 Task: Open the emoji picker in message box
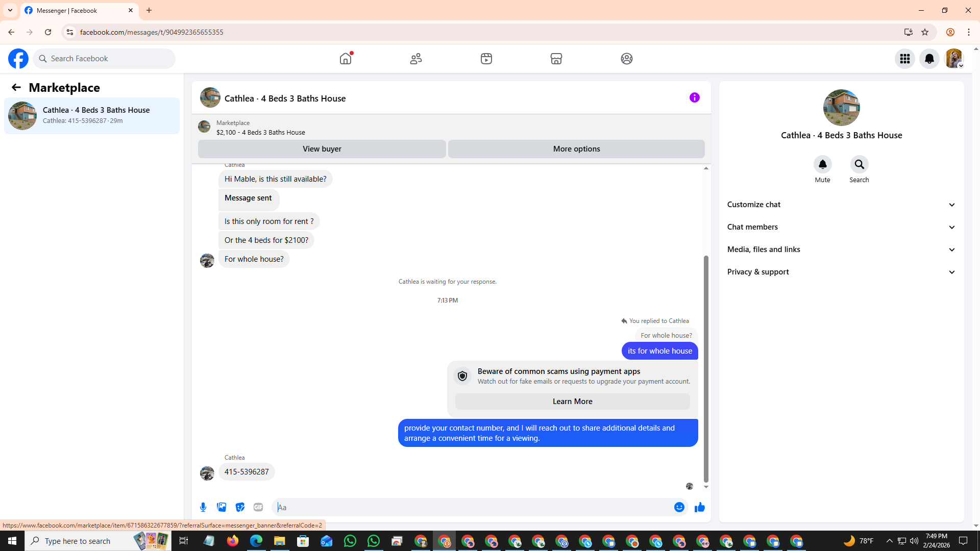coord(679,507)
